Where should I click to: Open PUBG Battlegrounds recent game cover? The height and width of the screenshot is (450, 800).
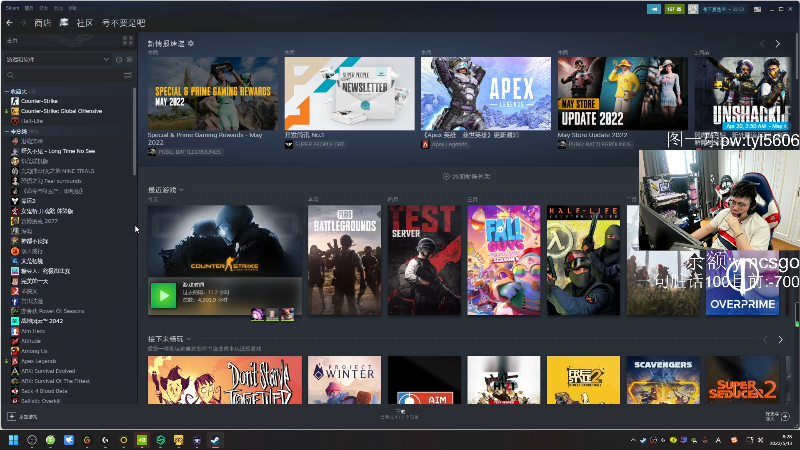coord(344,260)
